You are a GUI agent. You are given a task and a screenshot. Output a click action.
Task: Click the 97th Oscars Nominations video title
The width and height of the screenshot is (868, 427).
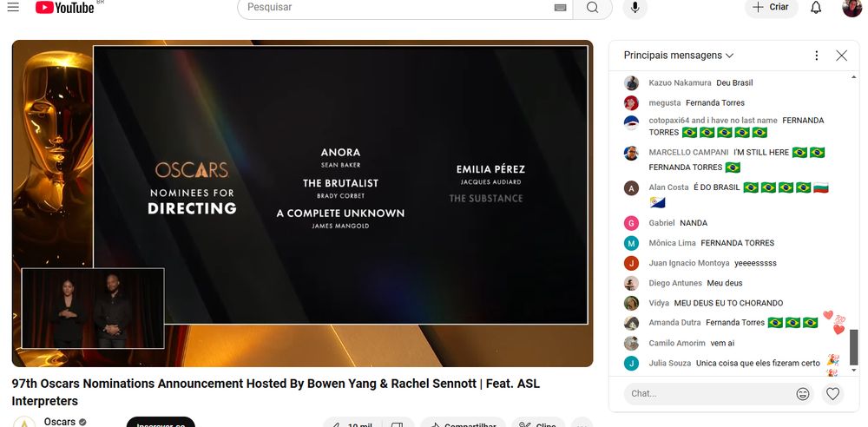coord(276,392)
